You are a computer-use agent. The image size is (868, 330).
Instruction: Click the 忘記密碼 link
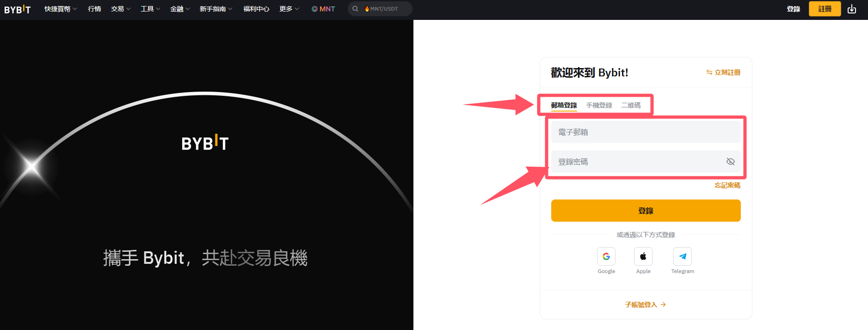[727, 185]
